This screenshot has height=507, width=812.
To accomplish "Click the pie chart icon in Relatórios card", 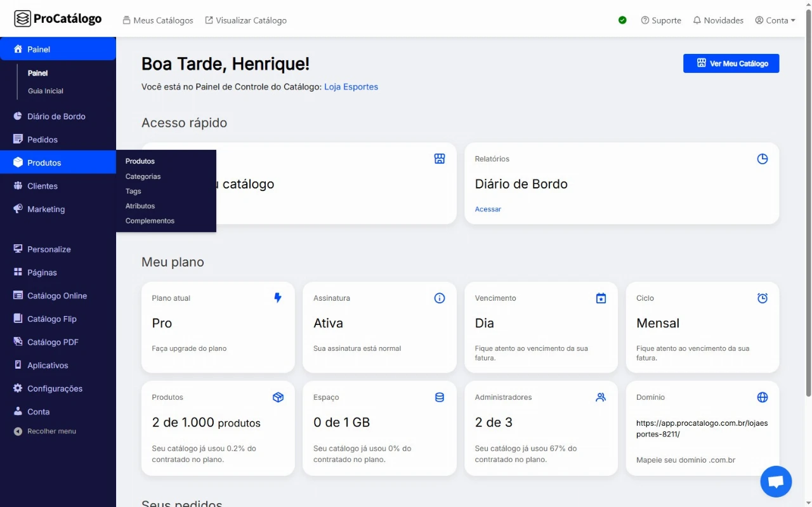I will point(762,159).
